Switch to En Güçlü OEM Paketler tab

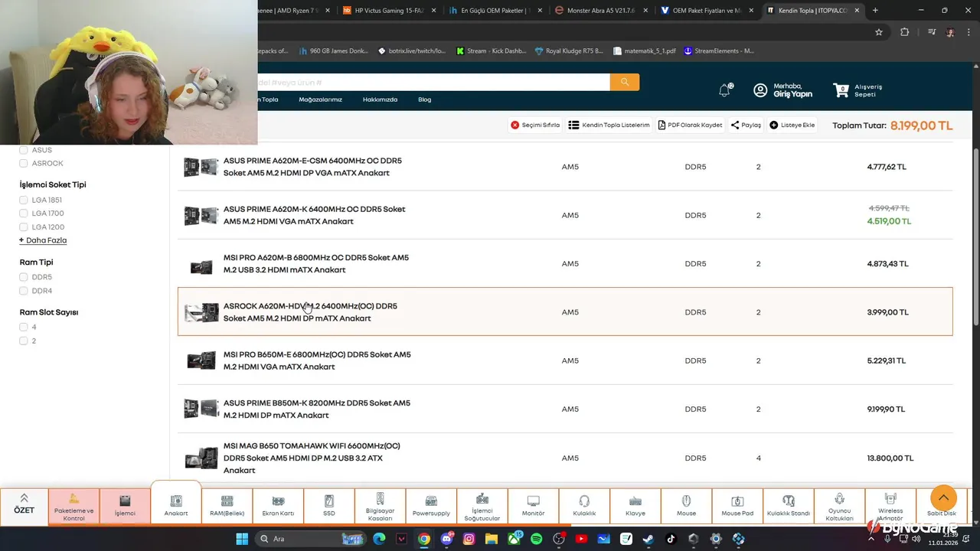(494, 10)
